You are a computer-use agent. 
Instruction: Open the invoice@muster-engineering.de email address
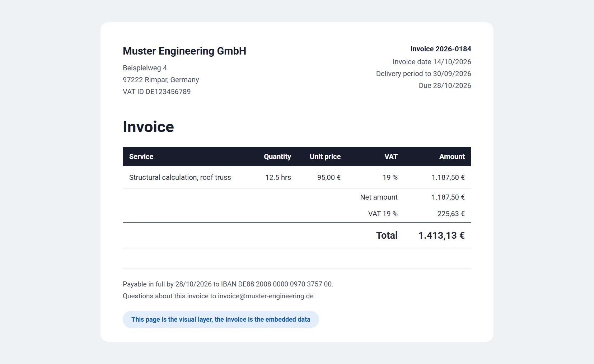pos(266,296)
